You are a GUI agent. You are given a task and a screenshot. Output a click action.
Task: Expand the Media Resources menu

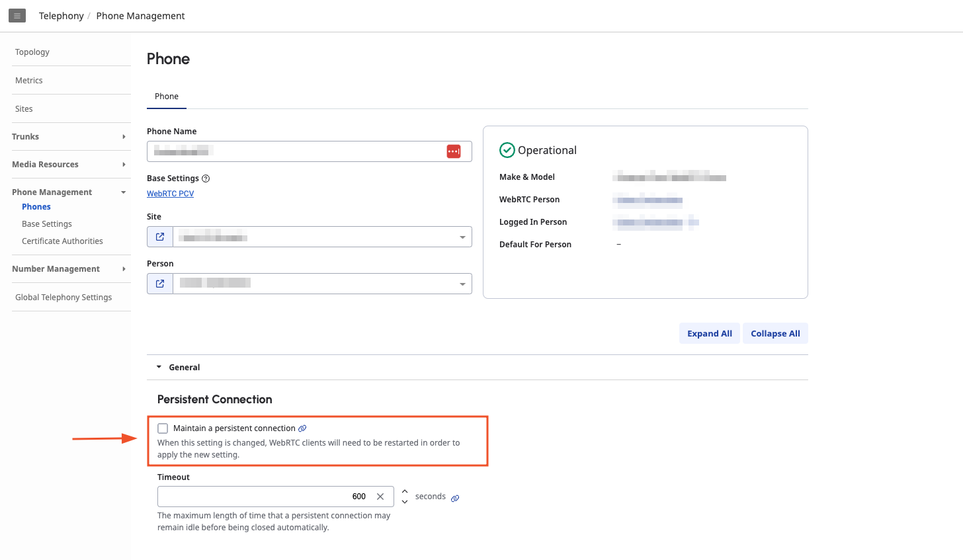pos(124,165)
